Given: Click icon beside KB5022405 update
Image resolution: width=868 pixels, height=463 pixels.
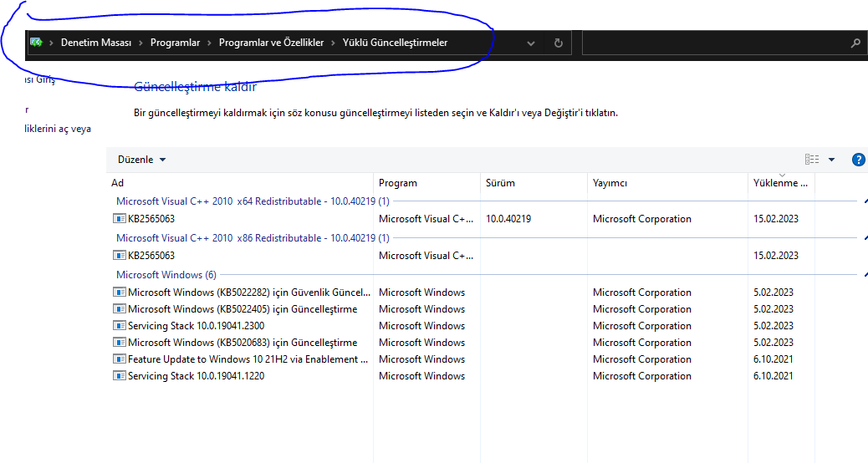Looking at the screenshot, I should 119,308.
